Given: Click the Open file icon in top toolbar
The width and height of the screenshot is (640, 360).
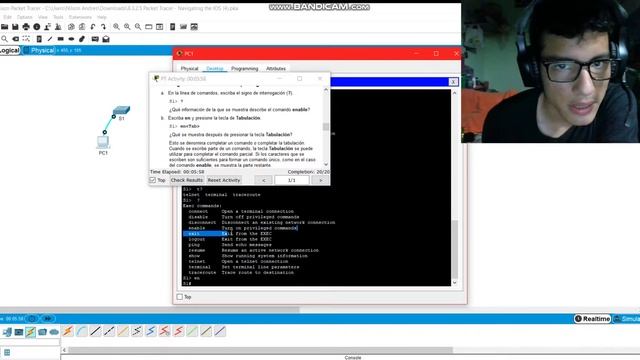Looking at the screenshot, I should tap(4, 27).
